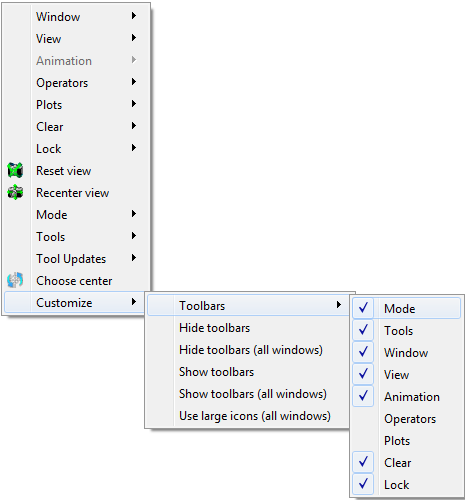The height and width of the screenshot is (500, 465).
Task: Select the Customize menu entry
Action: (x=76, y=302)
